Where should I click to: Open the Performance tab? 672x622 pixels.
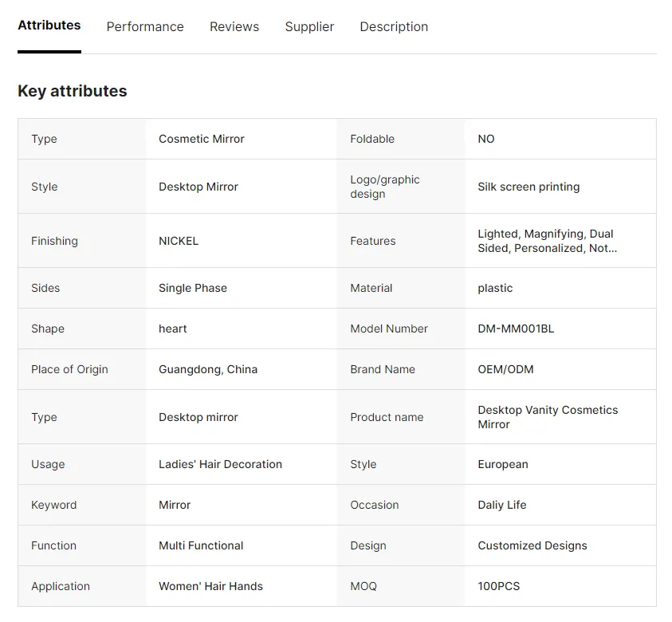point(145,26)
